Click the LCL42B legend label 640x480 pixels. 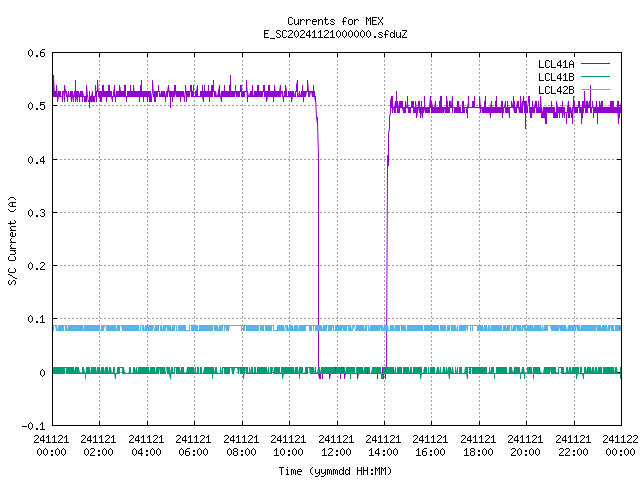pyautogui.click(x=556, y=90)
